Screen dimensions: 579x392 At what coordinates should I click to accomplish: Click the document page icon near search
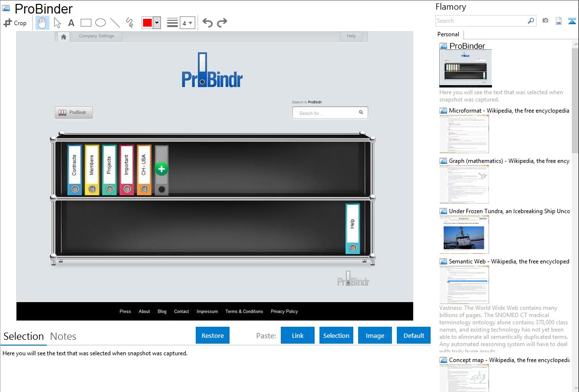click(x=559, y=21)
